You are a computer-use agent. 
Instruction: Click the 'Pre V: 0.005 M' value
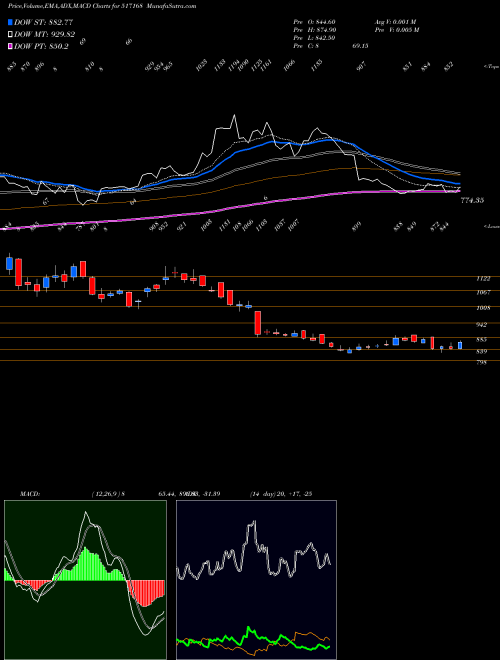pyautogui.click(x=398, y=30)
